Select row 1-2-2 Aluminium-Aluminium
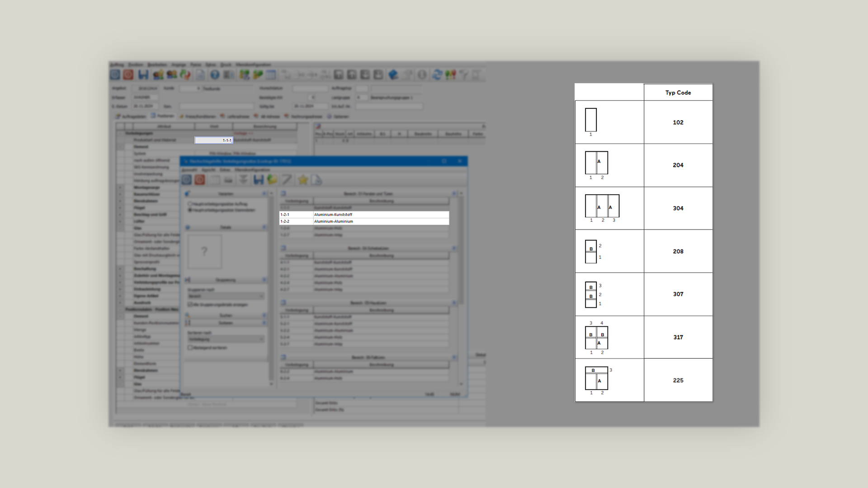The image size is (868, 488). pyautogui.click(x=364, y=221)
